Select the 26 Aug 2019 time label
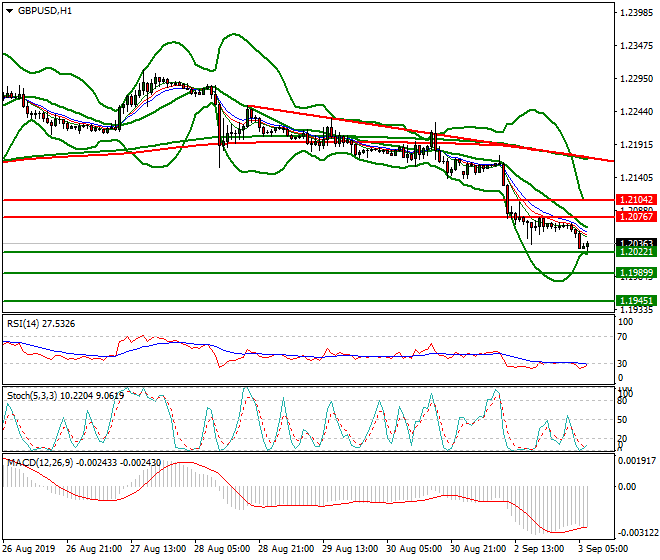Screen dimensions: 660x560 pyautogui.click(x=29, y=549)
